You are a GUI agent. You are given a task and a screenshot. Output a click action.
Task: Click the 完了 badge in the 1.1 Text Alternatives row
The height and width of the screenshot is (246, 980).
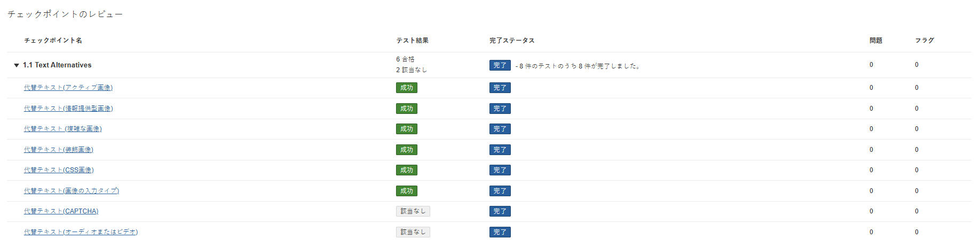[x=500, y=65]
